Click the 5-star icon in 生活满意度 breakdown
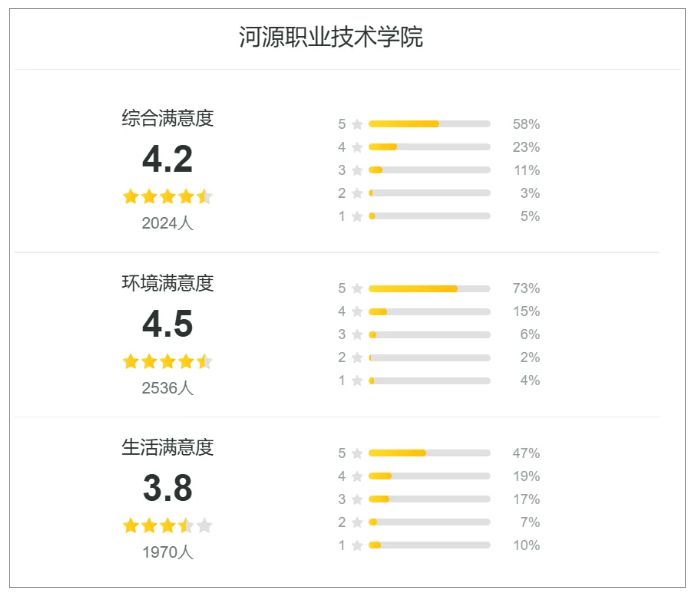Viewport: 694px width, 600px height. pyautogui.click(x=357, y=454)
